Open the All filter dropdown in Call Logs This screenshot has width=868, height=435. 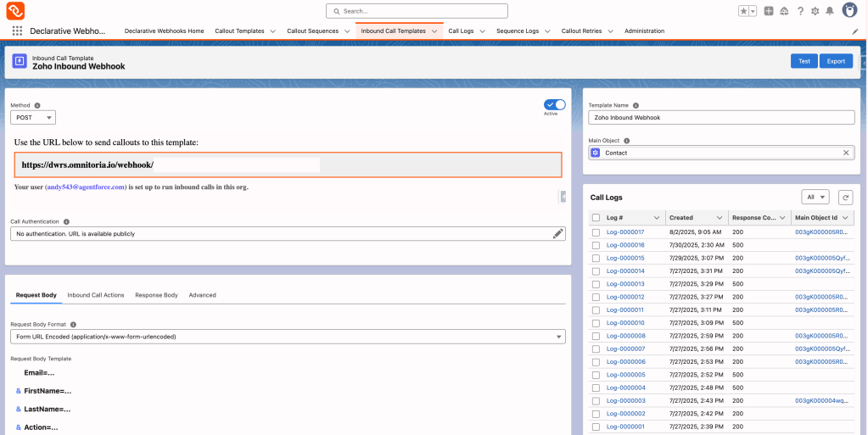coord(815,197)
